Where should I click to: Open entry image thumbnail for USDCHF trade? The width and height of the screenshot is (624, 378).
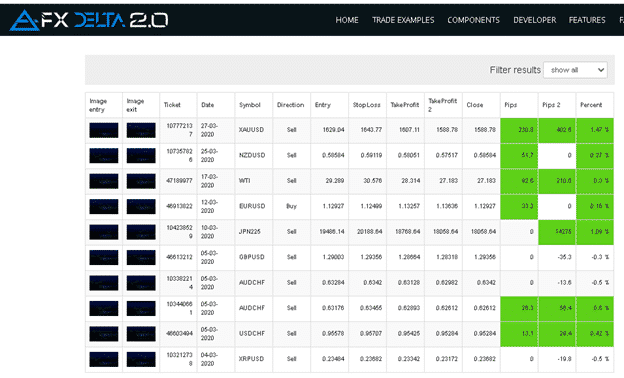tap(103, 334)
